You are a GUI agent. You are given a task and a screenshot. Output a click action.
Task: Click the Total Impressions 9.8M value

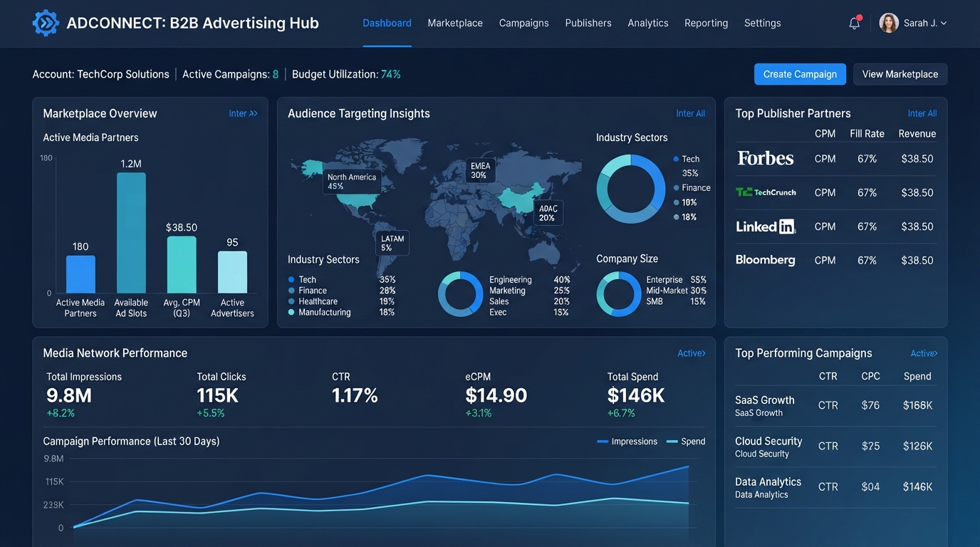click(69, 395)
